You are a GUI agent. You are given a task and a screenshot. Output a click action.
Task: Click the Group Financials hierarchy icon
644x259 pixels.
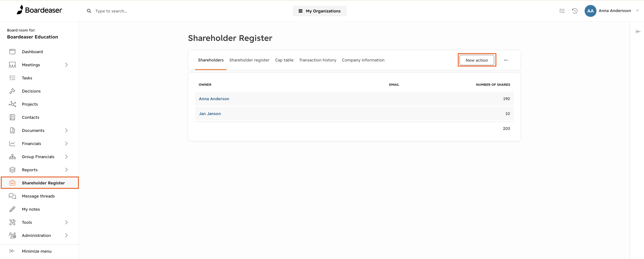tap(12, 157)
